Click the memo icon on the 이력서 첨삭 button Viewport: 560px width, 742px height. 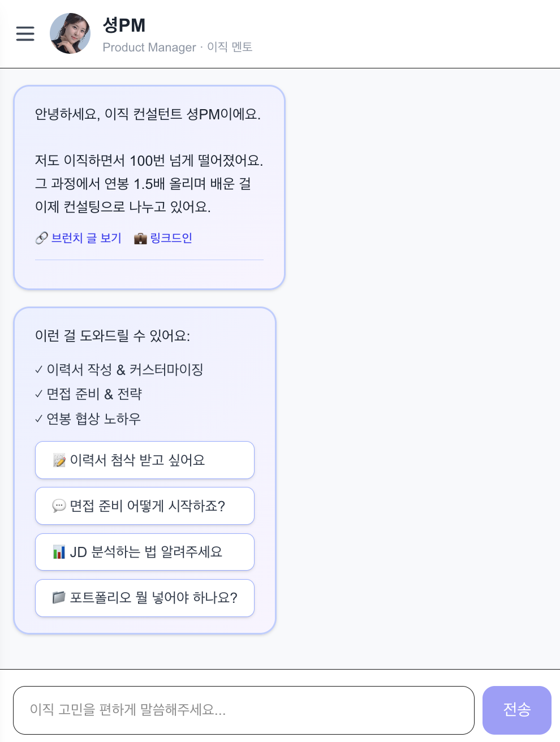click(x=59, y=460)
